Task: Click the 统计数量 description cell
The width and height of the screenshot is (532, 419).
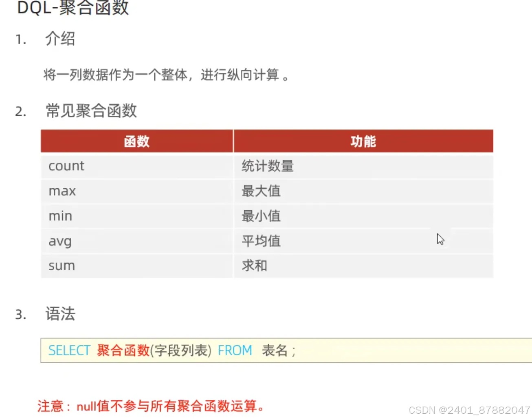Action: click(268, 166)
